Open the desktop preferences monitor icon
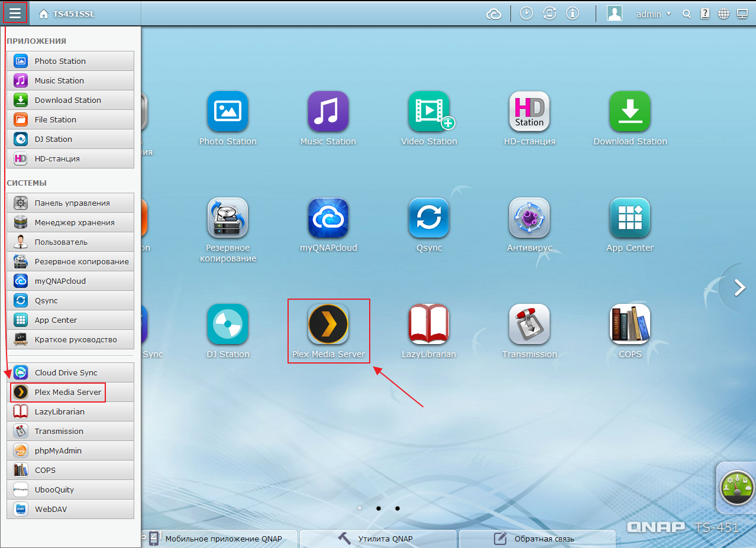The width and height of the screenshot is (756, 548). (x=742, y=14)
